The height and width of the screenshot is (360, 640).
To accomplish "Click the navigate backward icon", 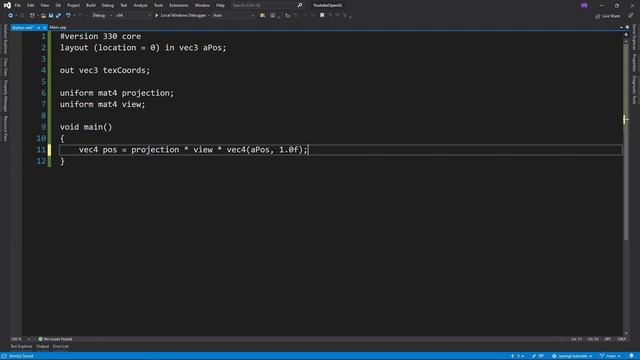I will pyautogui.click(x=10, y=16).
